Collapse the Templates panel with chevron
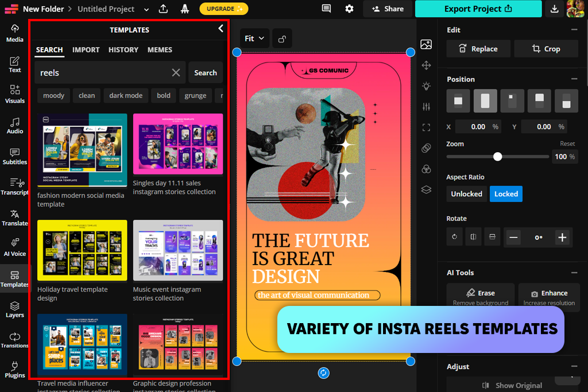 pos(220,29)
